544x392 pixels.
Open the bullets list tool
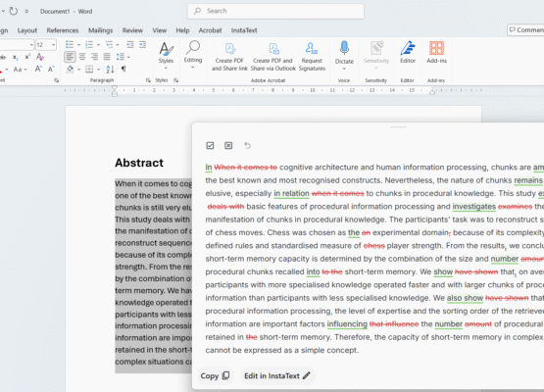point(70,45)
